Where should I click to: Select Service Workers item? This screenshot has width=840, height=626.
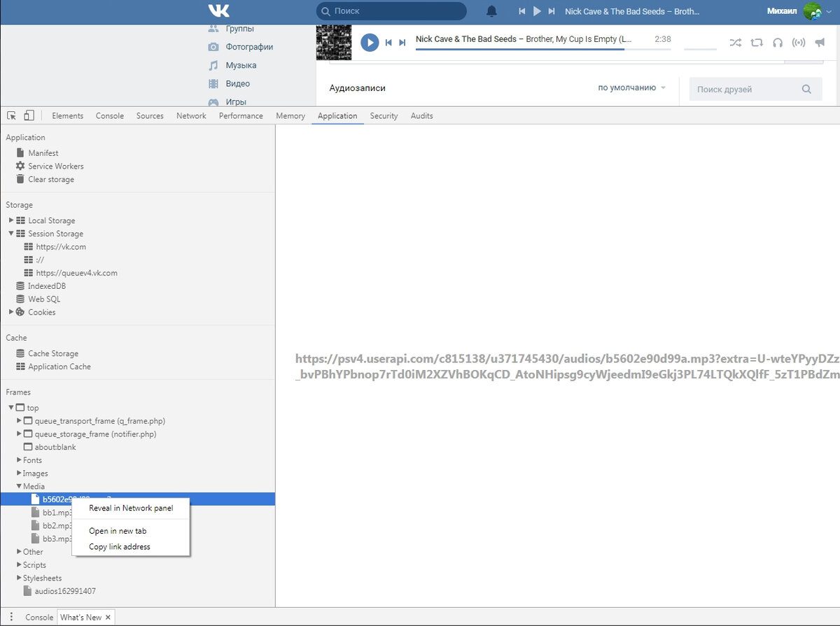click(x=56, y=166)
